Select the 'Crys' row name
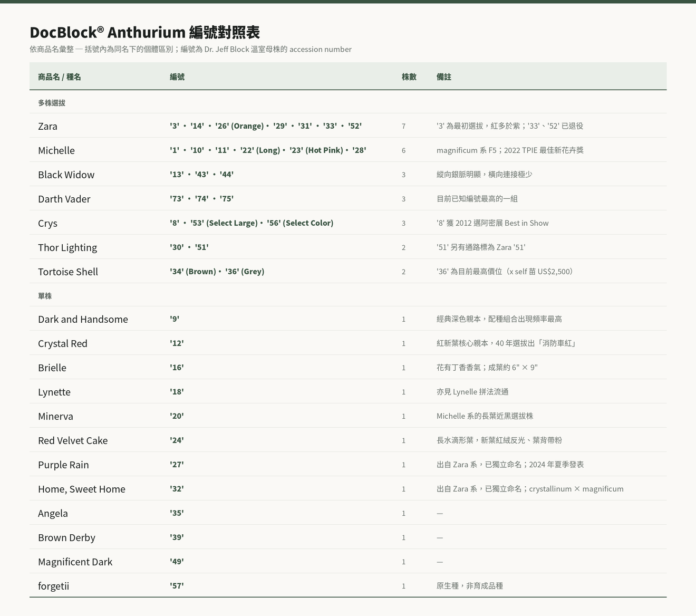 coord(47,223)
